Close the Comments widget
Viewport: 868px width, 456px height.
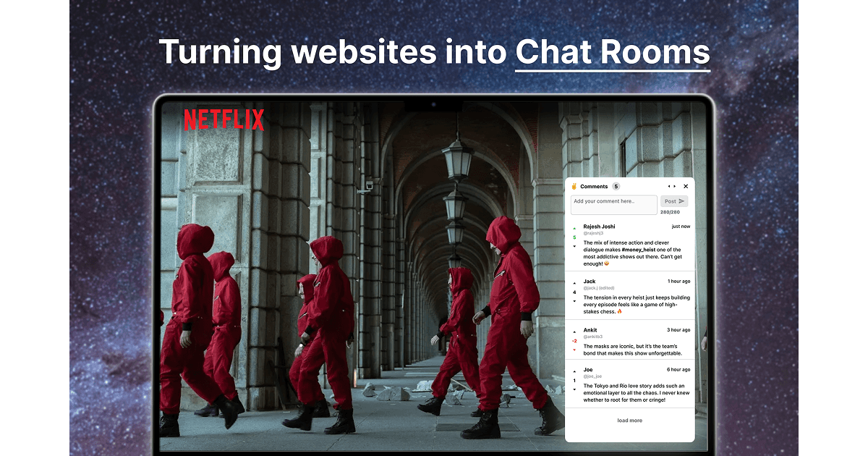[686, 186]
